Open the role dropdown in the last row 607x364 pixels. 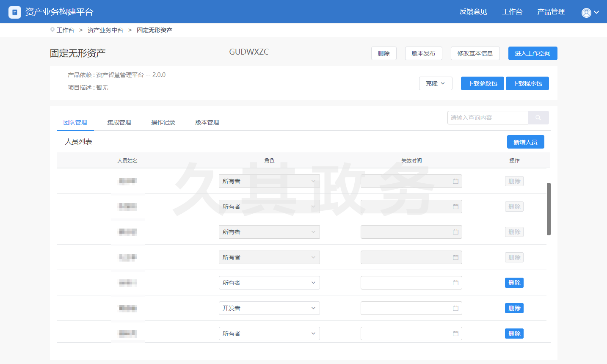269,334
